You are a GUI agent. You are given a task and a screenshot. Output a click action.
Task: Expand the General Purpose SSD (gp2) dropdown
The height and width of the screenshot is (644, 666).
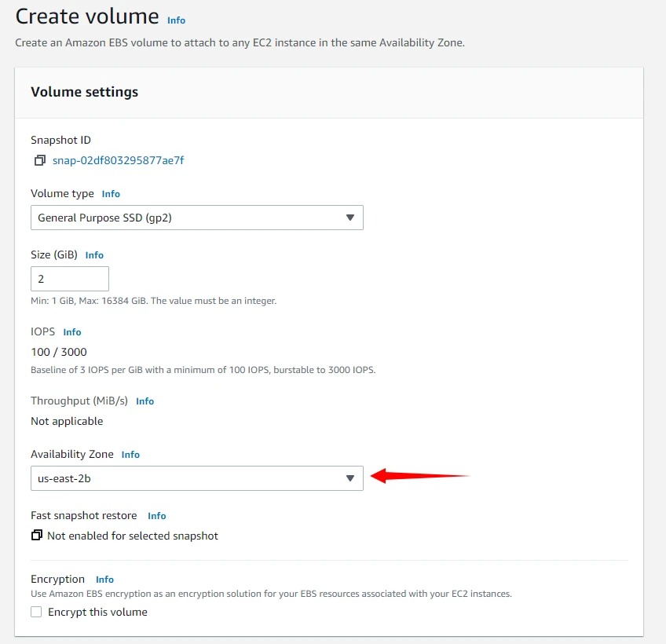click(x=196, y=218)
